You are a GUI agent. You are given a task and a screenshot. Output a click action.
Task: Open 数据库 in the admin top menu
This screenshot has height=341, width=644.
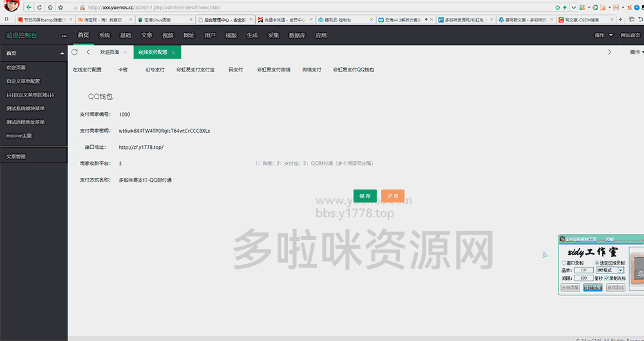click(297, 35)
